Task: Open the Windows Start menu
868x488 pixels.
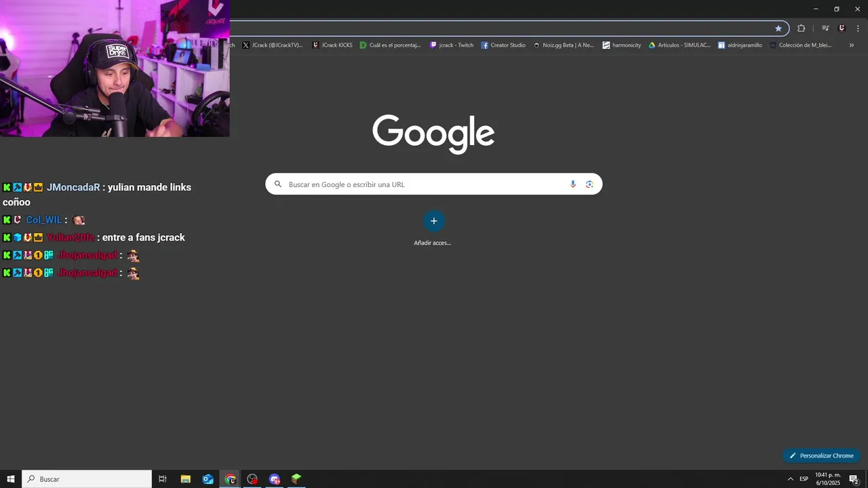Action: point(11,479)
